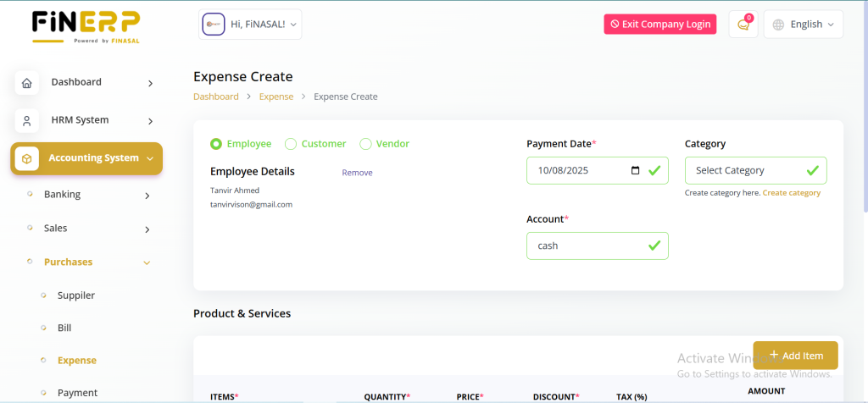Viewport: 868px width, 403px height.
Task: Click the Accounting System box icon
Action: 27,158
